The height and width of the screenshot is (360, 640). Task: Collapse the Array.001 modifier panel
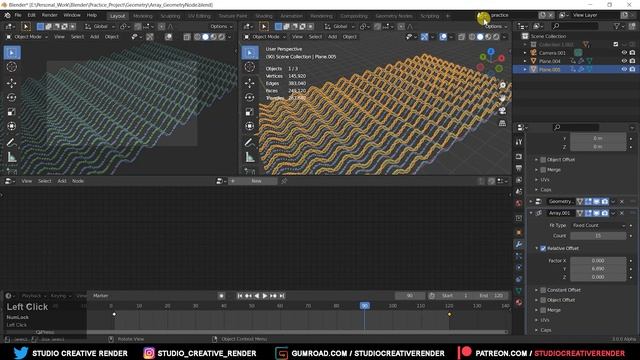coord(531,213)
